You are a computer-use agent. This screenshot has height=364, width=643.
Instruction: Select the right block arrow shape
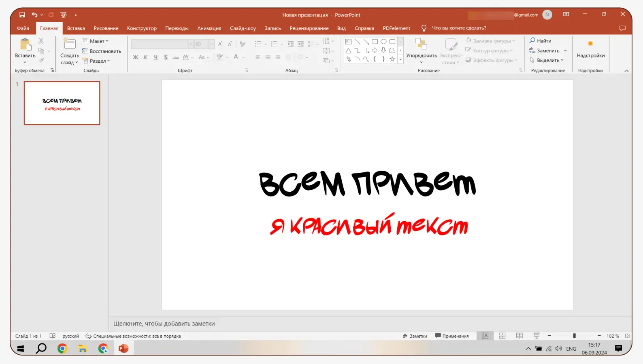375,50
